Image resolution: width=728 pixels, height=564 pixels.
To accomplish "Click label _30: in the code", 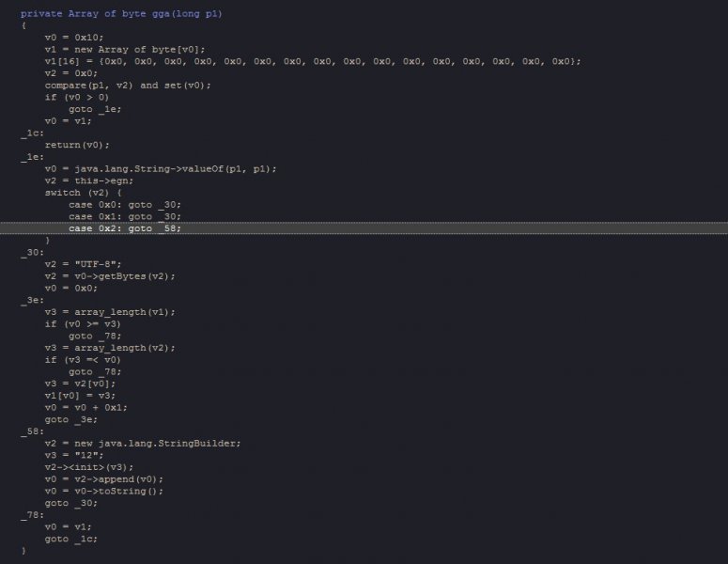I will point(32,253).
